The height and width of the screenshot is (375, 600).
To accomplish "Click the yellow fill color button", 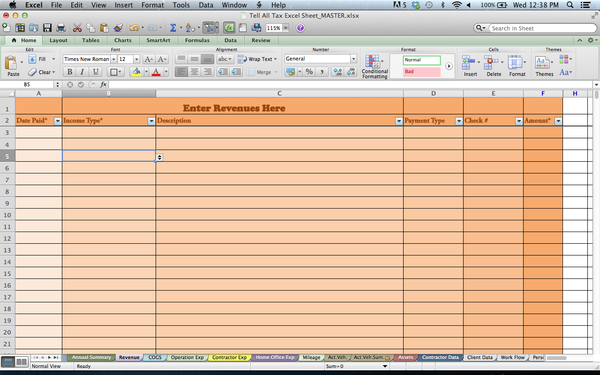I will pyautogui.click(x=136, y=72).
